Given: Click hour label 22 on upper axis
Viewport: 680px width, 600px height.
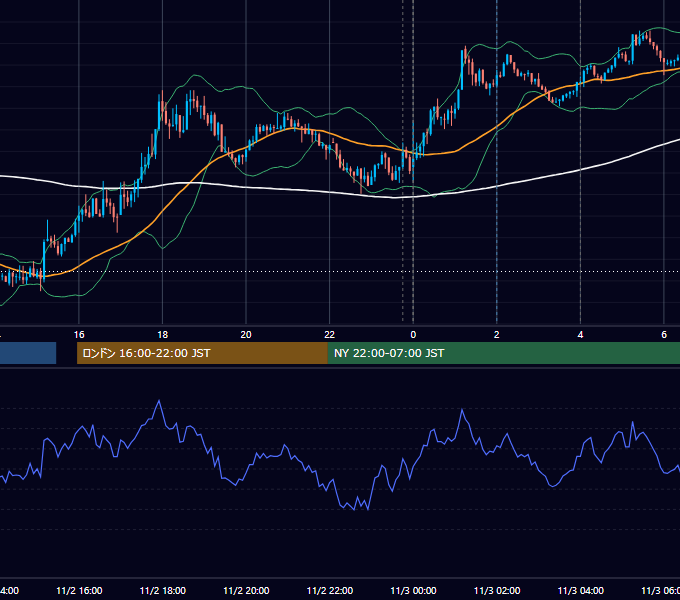Looking at the screenshot, I should point(330,335).
